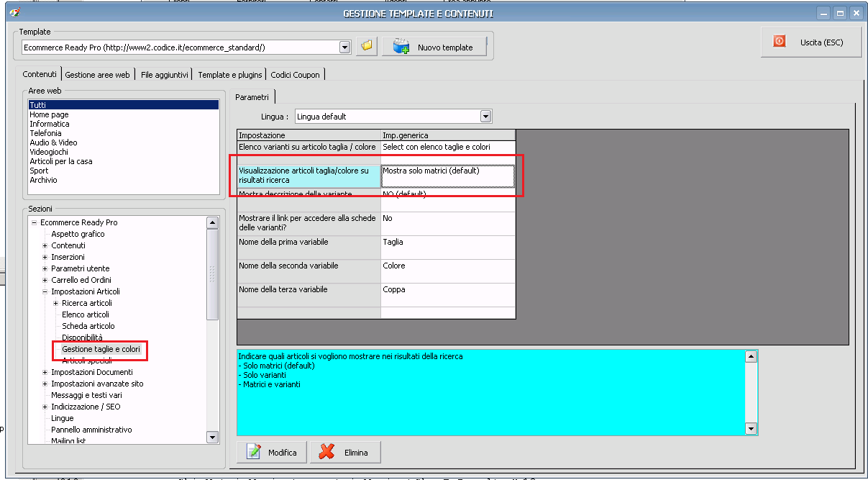Viewport: 868px width, 480px height.
Task: Open the Template e plugins tab
Action: (230, 75)
